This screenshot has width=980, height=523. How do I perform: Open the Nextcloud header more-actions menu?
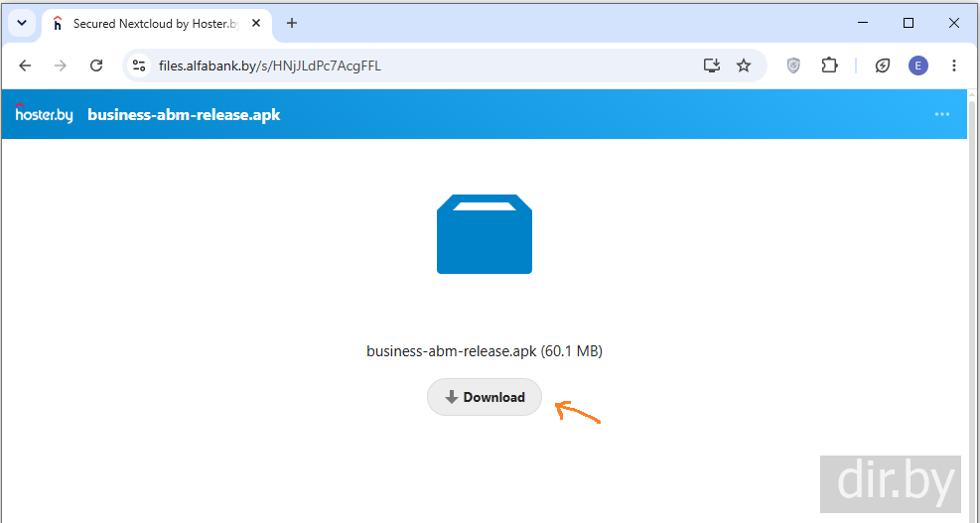[x=942, y=114]
